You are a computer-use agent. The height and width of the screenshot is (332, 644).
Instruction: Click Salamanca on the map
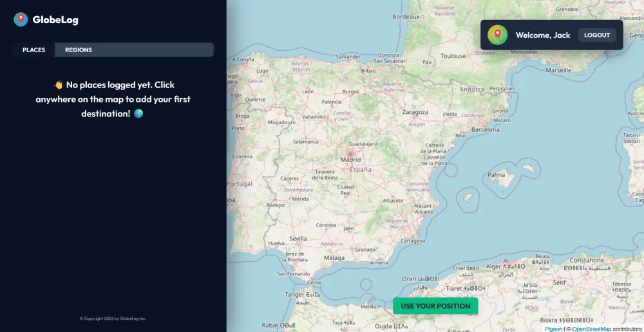[305, 142]
